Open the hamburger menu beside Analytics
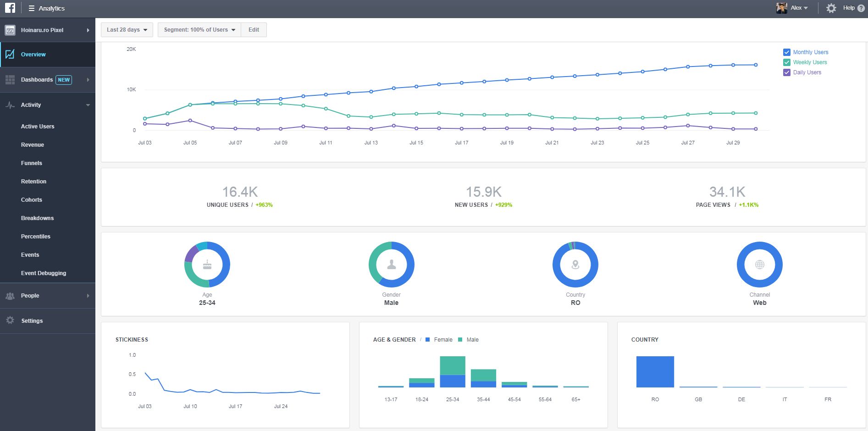The image size is (868, 431). coord(32,8)
